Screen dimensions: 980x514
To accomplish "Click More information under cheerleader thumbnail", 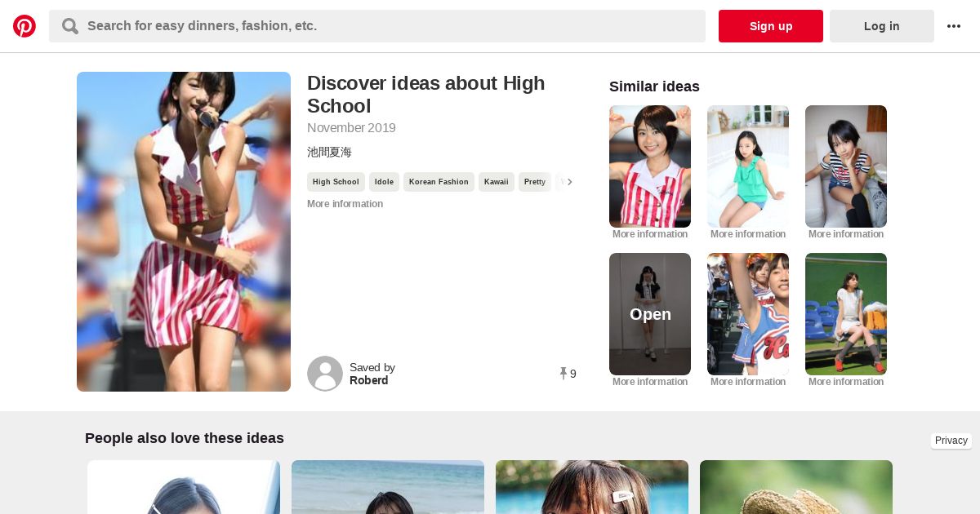I will tap(748, 382).
